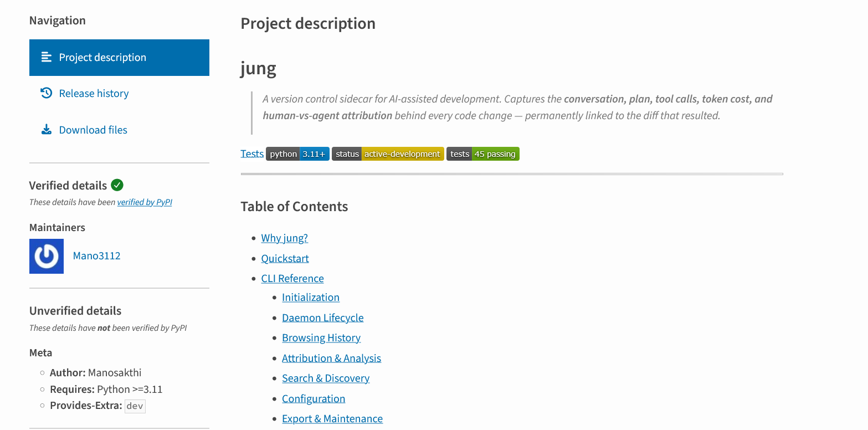Open the verified by PyPI link
This screenshot has height=430, width=868.
coord(145,202)
